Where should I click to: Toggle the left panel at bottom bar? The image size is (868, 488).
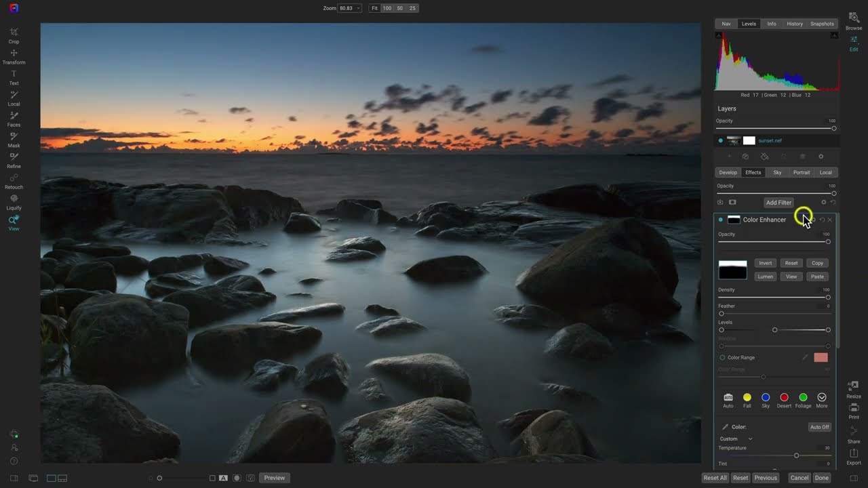tap(14, 478)
